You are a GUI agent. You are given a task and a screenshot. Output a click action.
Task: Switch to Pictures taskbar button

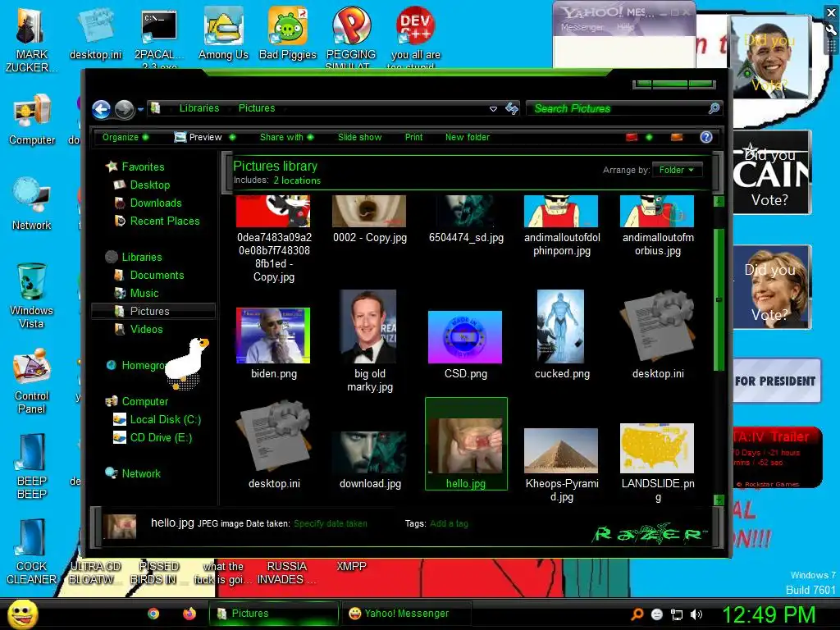pos(273,614)
